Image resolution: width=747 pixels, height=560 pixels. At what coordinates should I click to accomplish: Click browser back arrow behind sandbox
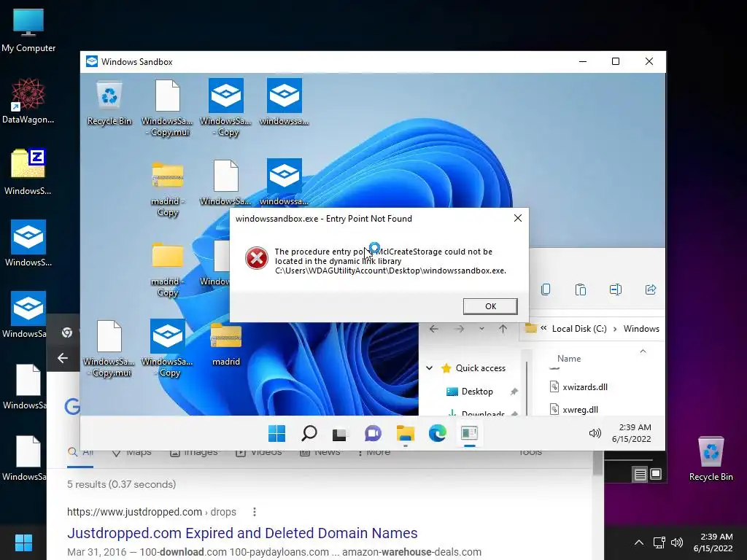[63, 358]
